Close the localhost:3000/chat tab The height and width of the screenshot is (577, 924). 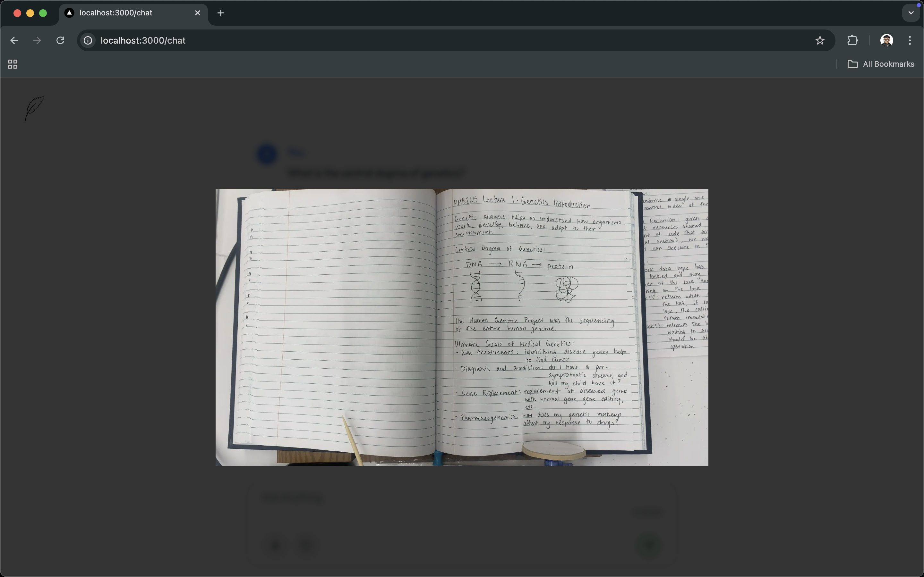click(197, 13)
